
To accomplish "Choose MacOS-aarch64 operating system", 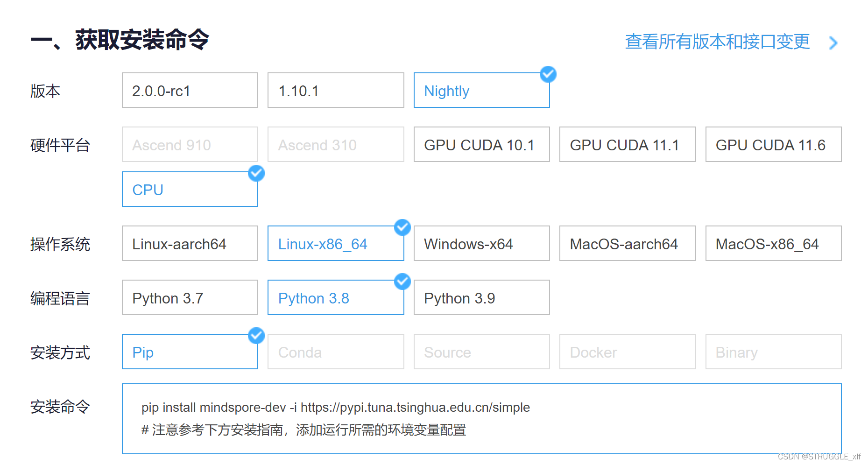I will (x=628, y=243).
